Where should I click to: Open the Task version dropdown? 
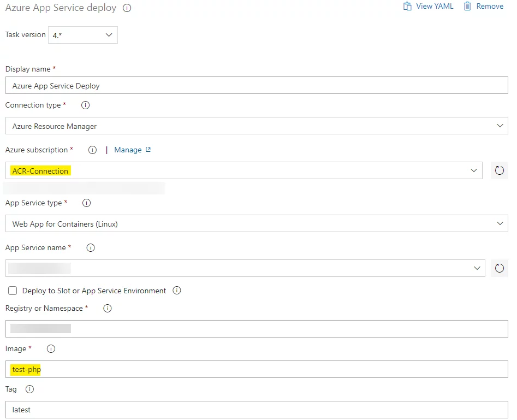pos(83,35)
